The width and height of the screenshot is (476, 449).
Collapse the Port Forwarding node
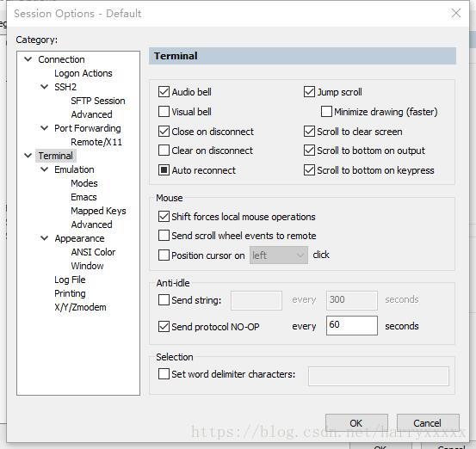click(44, 128)
